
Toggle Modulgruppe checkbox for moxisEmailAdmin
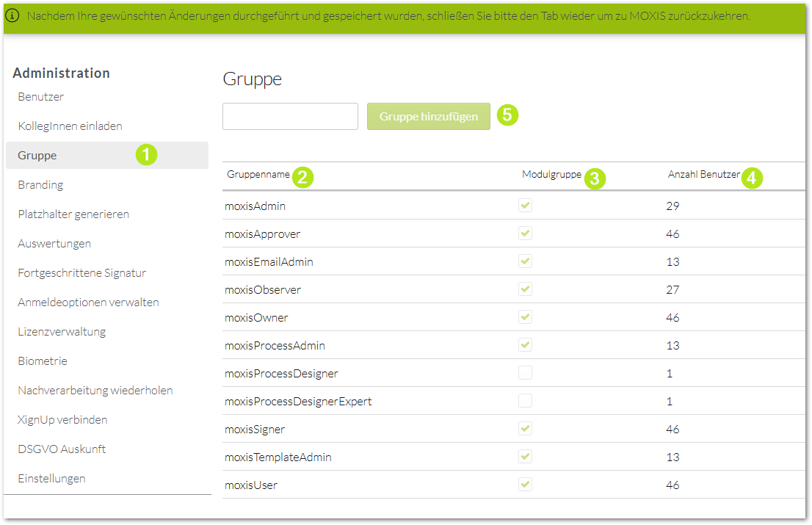[x=525, y=261]
